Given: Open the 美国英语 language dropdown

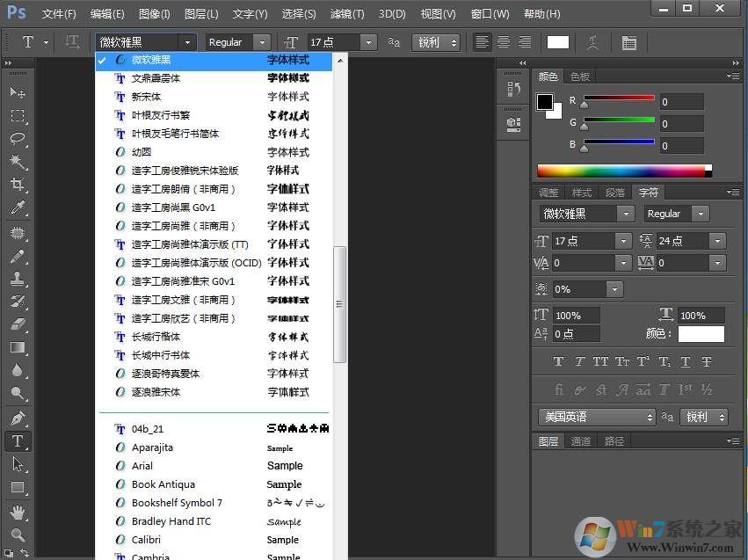Looking at the screenshot, I should pyautogui.click(x=598, y=417).
